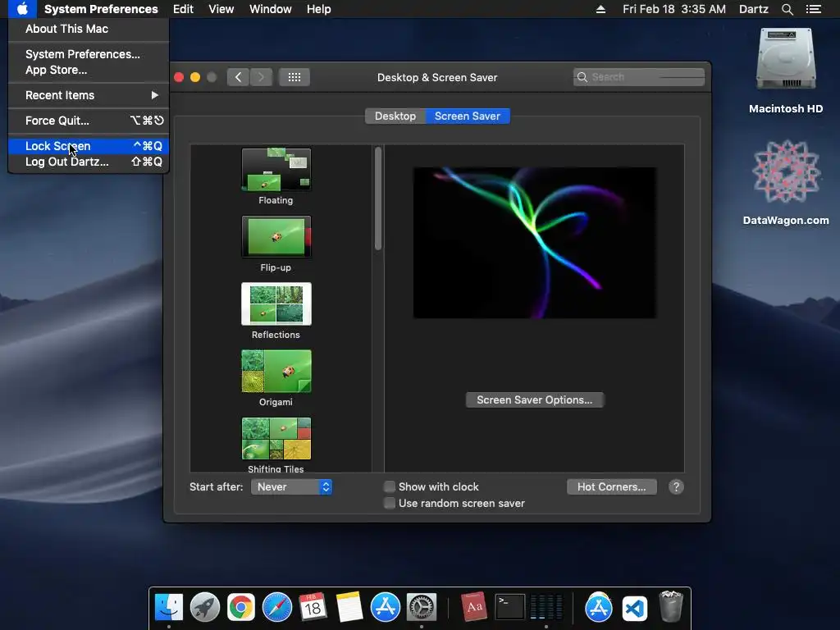Switch to the Desktop tab
The image size is (840, 630).
coord(395,116)
